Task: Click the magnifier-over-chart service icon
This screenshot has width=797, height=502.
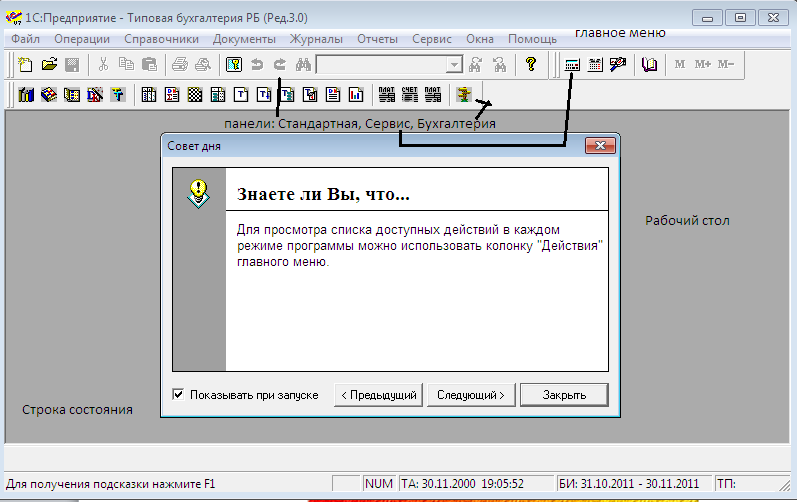Action: pyautogui.click(x=618, y=65)
